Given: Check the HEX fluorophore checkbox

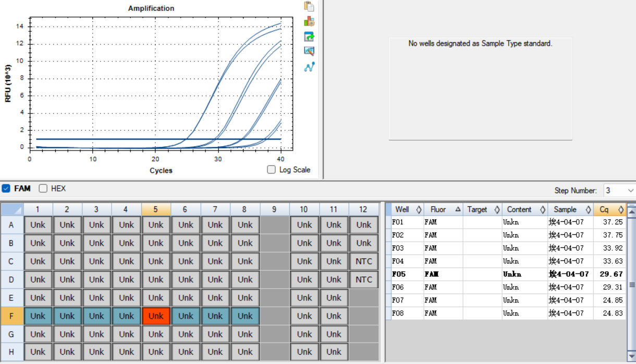Looking at the screenshot, I should pyautogui.click(x=43, y=189).
